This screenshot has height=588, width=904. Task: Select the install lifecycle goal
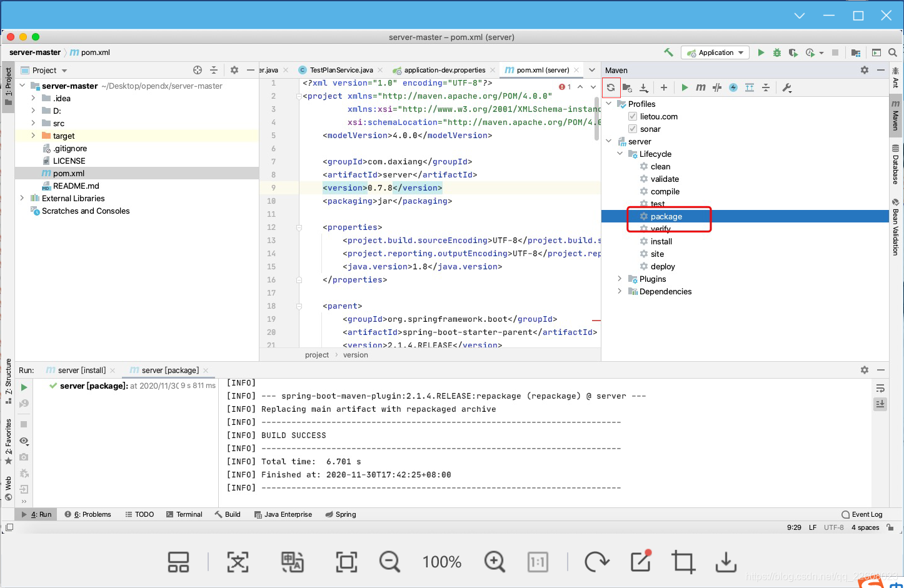click(x=661, y=241)
